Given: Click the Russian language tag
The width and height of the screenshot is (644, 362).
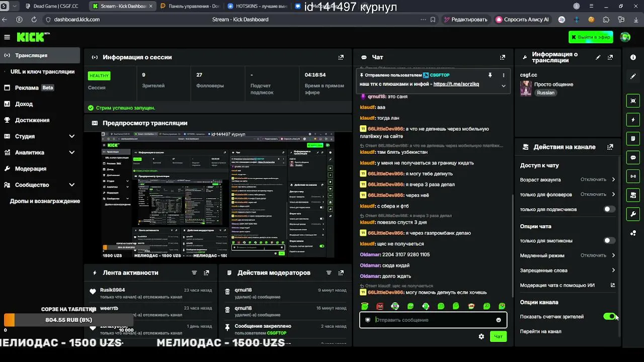Looking at the screenshot, I should (x=546, y=93).
